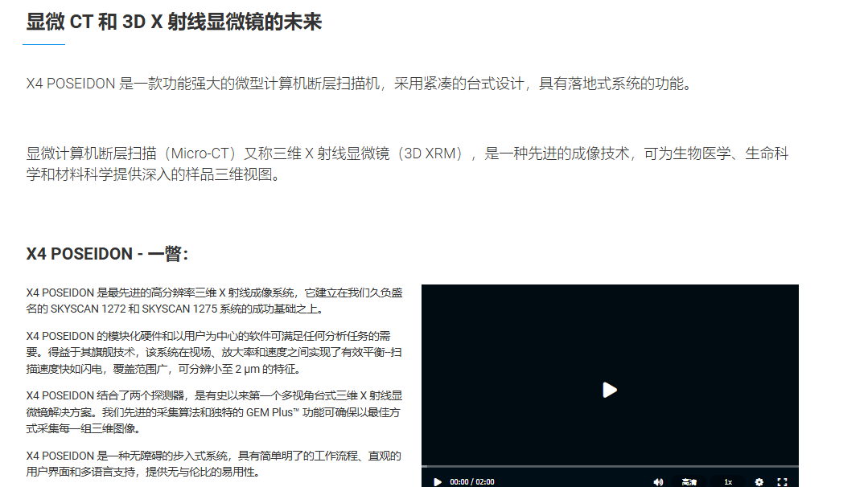Click the paragraph beginning 显微计算机断层扫描（Micro-CT）

[407, 164]
